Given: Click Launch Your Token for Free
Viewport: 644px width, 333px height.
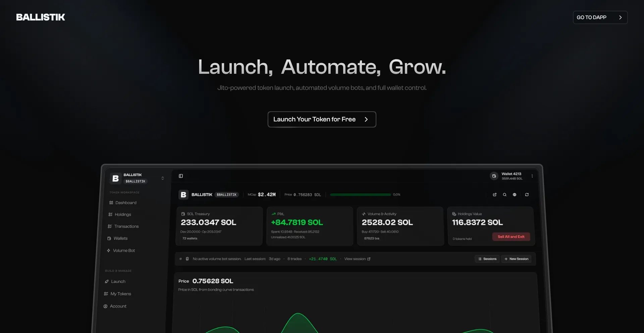Looking at the screenshot, I should [x=322, y=119].
